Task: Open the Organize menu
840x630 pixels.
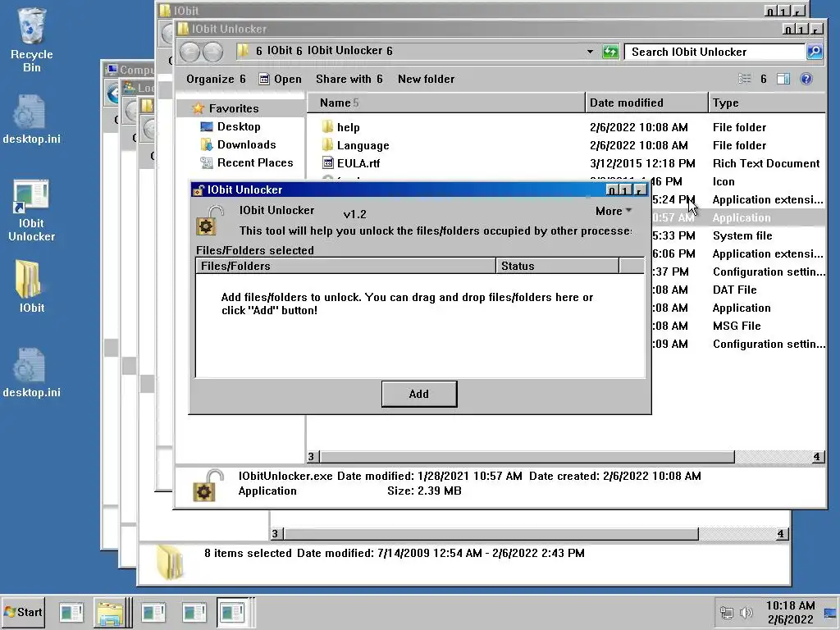Action: pyautogui.click(x=216, y=80)
